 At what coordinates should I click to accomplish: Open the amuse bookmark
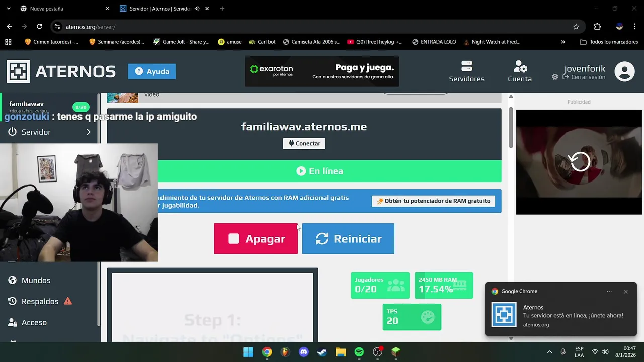pyautogui.click(x=230, y=42)
